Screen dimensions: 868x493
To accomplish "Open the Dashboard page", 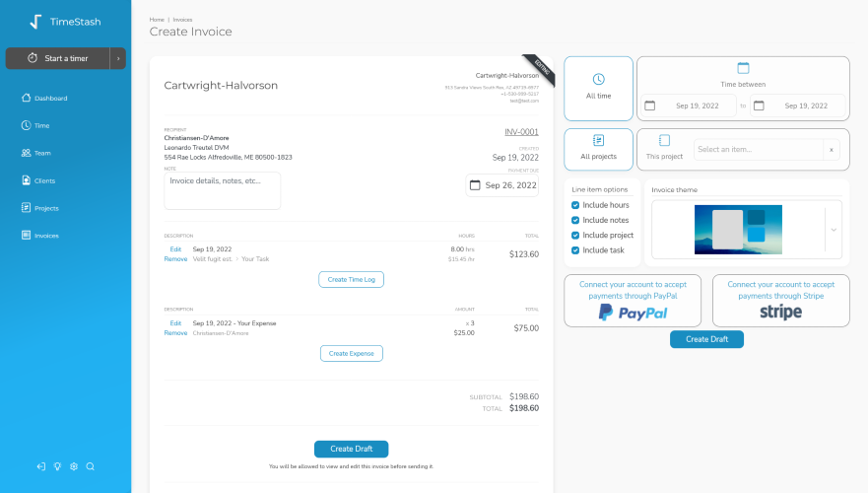I will coord(44,98).
